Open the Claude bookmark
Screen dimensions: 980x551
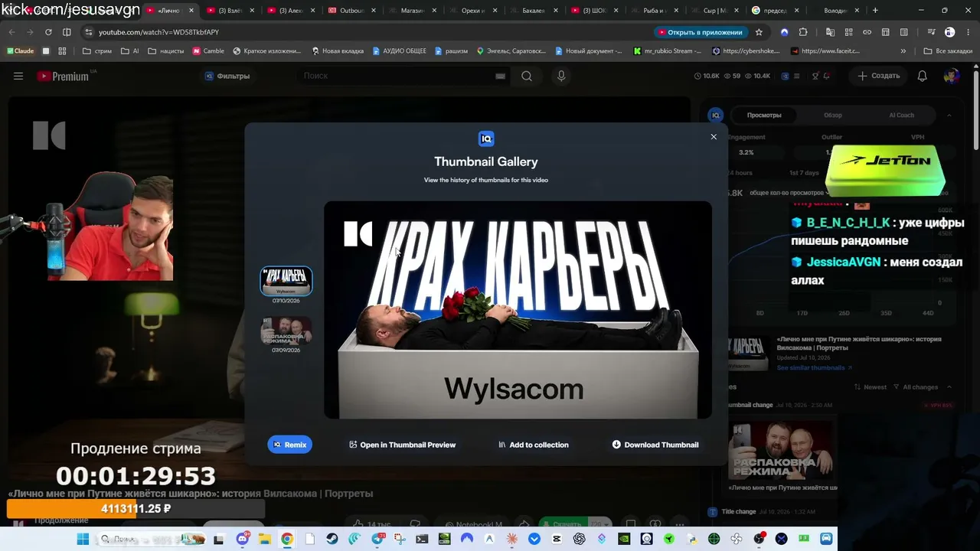(21, 51)
